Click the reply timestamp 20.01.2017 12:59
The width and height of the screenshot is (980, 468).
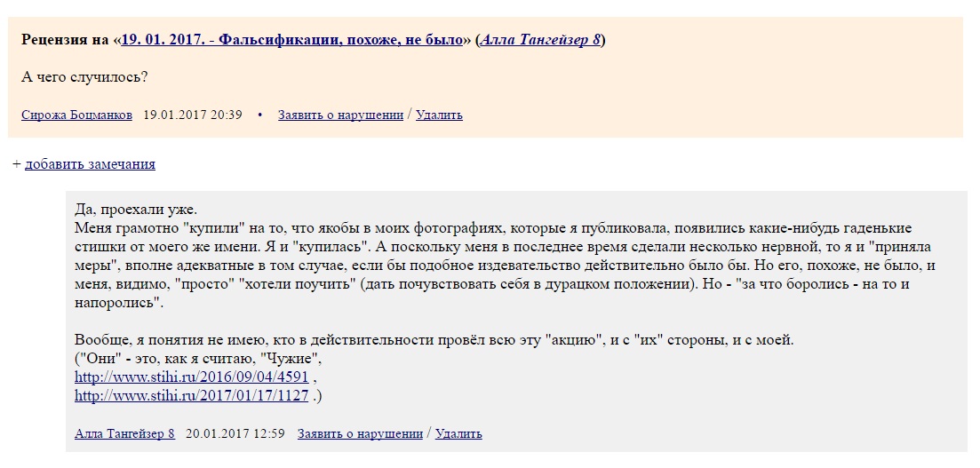[x=236, y=433]
